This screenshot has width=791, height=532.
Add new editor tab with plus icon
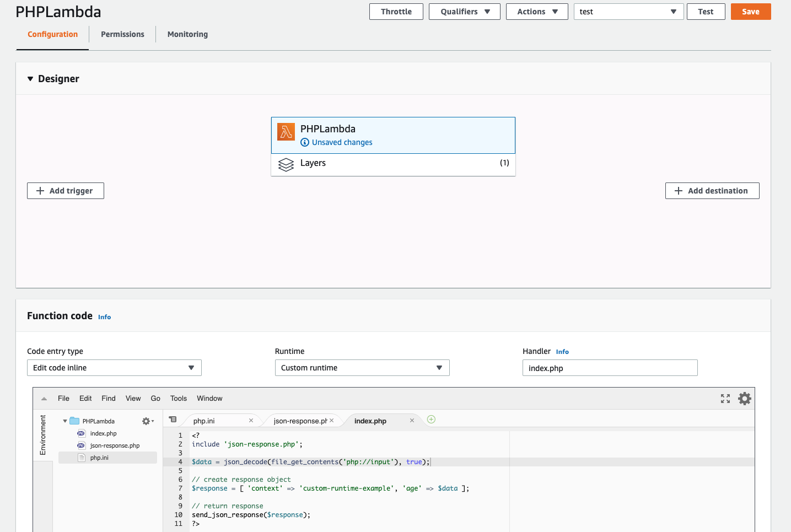[x=432, y=420]
